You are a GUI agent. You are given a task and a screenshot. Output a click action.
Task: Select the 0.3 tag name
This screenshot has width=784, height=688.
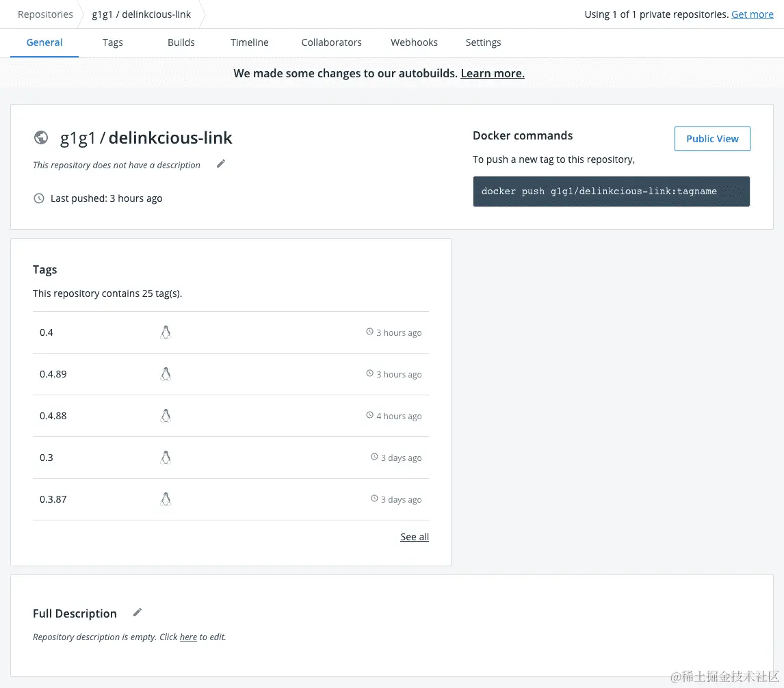coord(46,458)
